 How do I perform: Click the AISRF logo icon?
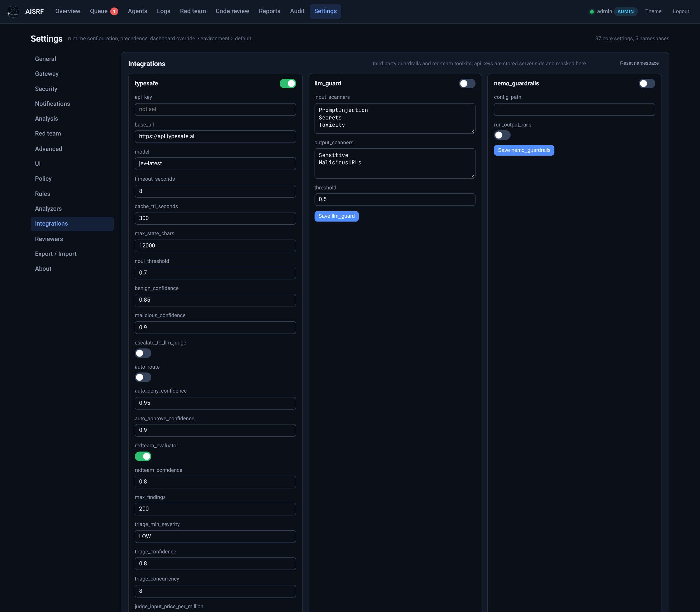[x=13, y=11]
